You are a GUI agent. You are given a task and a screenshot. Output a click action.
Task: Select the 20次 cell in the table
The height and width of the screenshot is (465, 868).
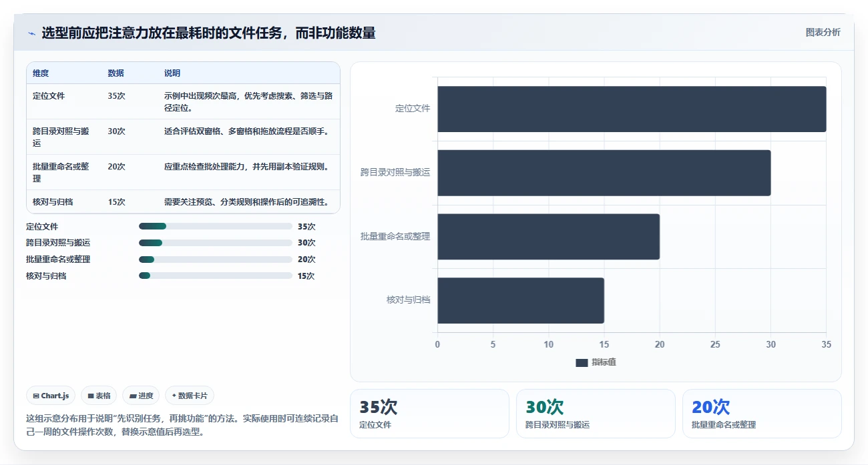click(x=116, y=167)
